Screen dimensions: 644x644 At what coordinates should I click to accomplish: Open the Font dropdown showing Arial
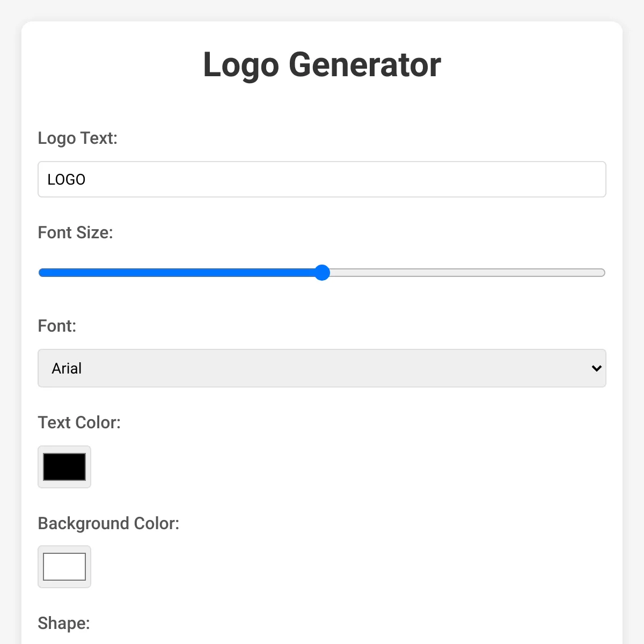pyautogui.click(x=322, y=368)
